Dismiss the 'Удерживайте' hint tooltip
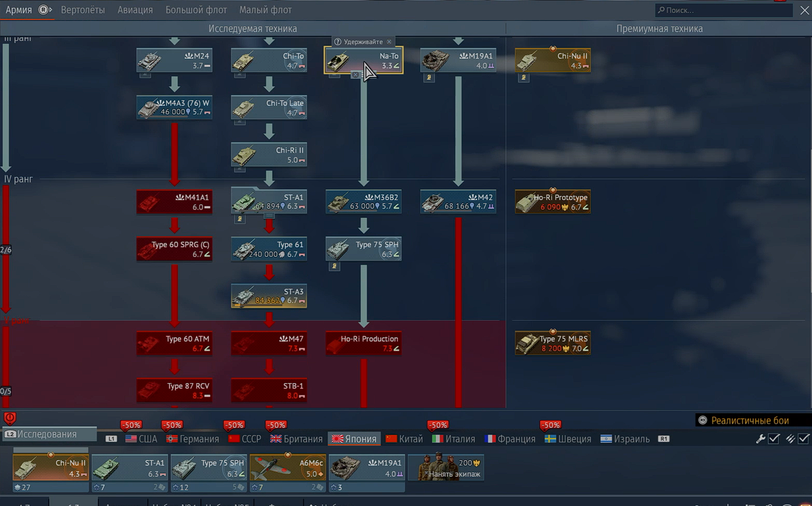Viewport: 812px width, 506px height. pos(389,42)
